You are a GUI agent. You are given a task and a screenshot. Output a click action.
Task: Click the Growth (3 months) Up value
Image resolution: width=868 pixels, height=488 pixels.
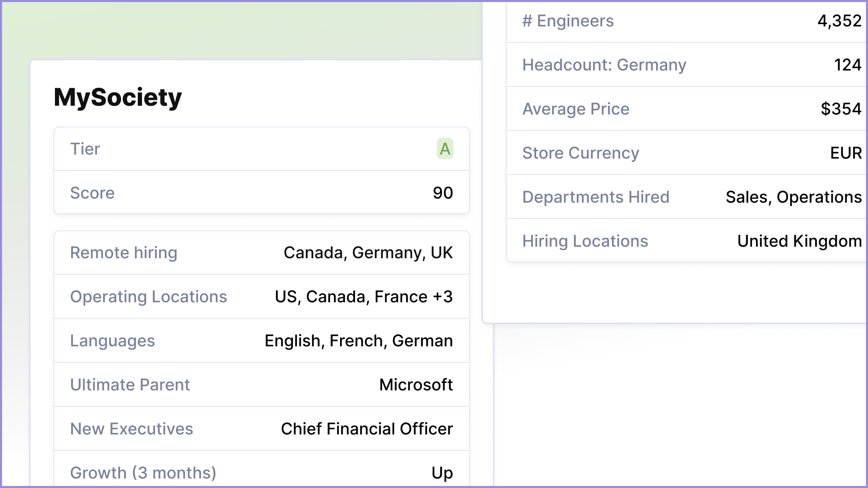pyautogui.click(x=442, y=473)
